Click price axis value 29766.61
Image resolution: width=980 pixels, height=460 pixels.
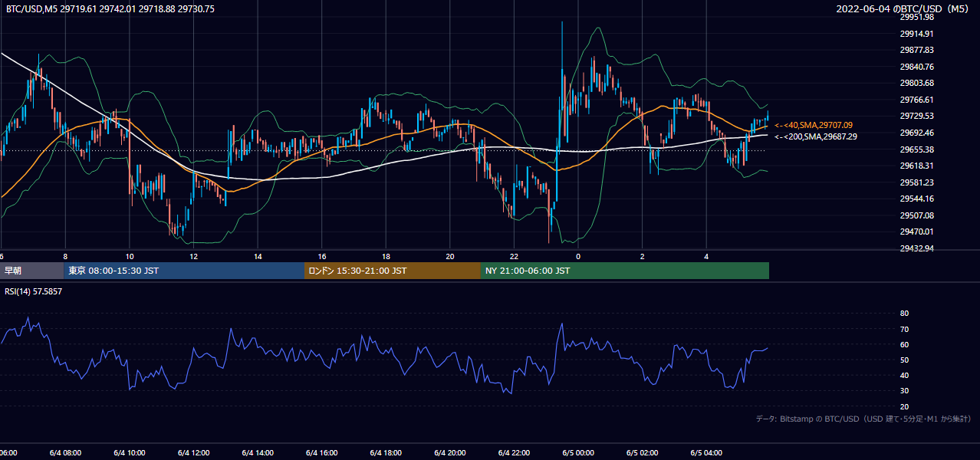(x=916, y=100)
